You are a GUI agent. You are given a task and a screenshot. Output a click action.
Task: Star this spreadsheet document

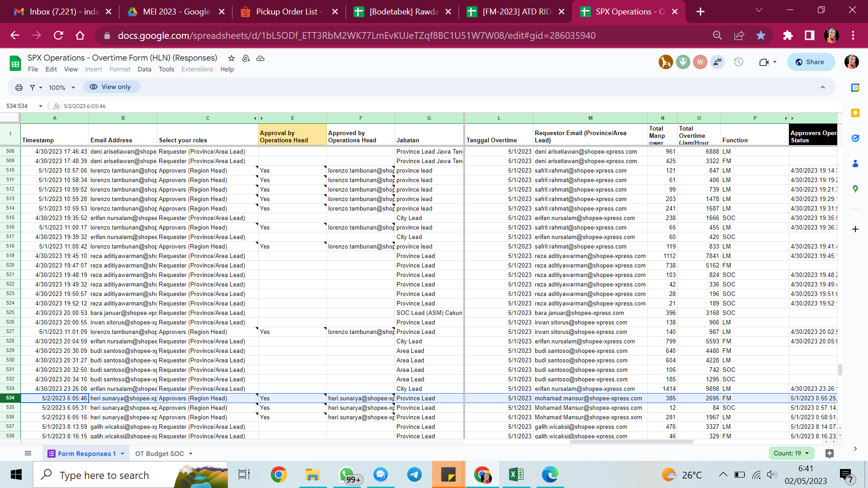231,58
